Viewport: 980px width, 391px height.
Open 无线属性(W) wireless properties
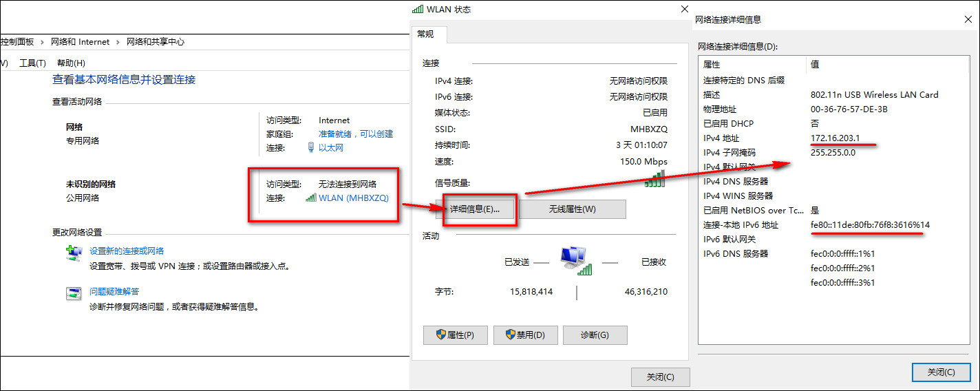click(x=572, y=209)
